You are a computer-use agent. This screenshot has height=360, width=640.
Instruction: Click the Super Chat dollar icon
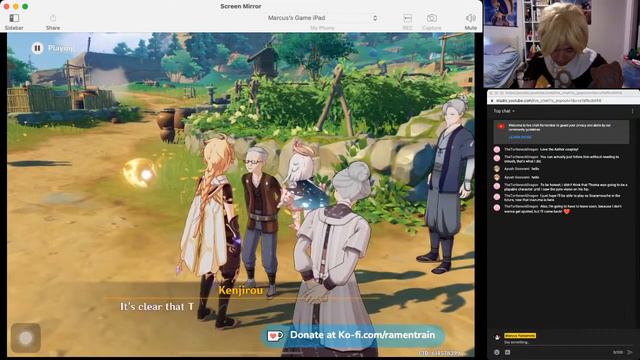point(507,352)
